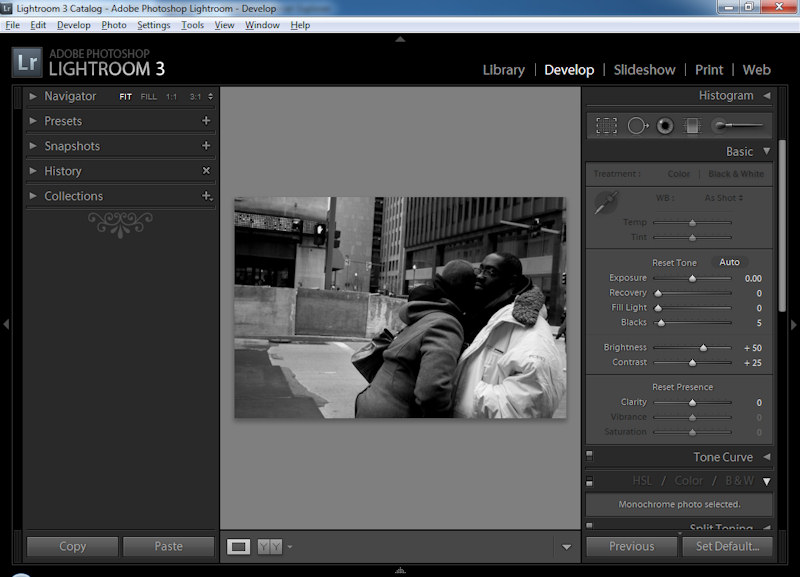Image resolution: width=800 pixels, height=577 pixels.
Task: Select the Crop Overlay tool
Action: (606, 126)
